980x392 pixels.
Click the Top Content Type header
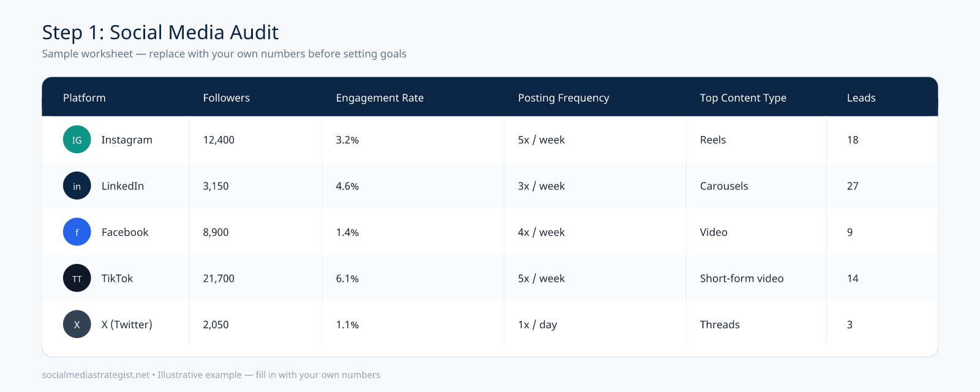(743, 98)
